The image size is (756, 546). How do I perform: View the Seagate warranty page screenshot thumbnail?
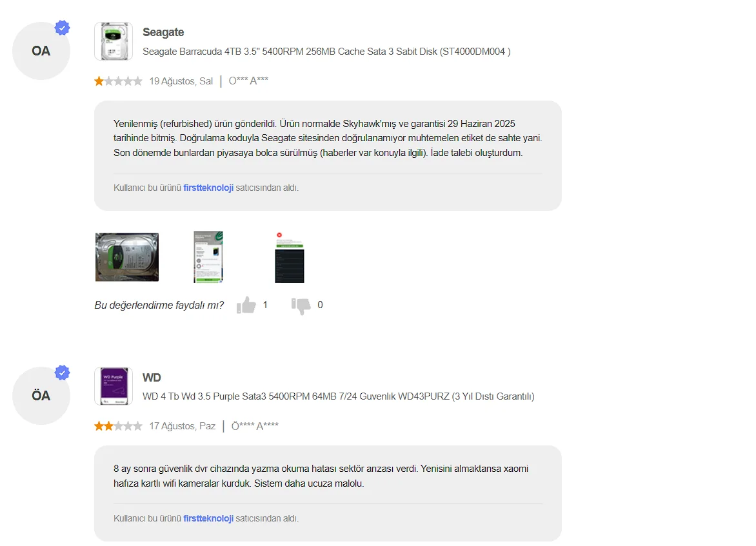(208, 257)
